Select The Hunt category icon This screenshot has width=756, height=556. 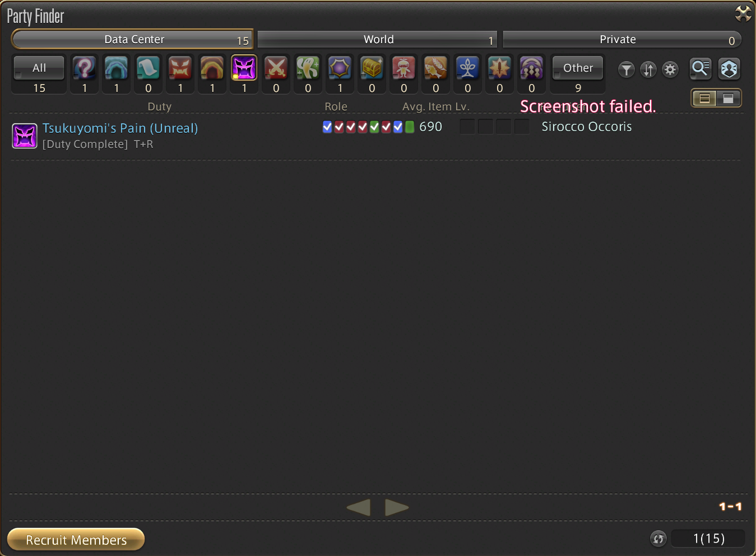[x=404, y=68]
